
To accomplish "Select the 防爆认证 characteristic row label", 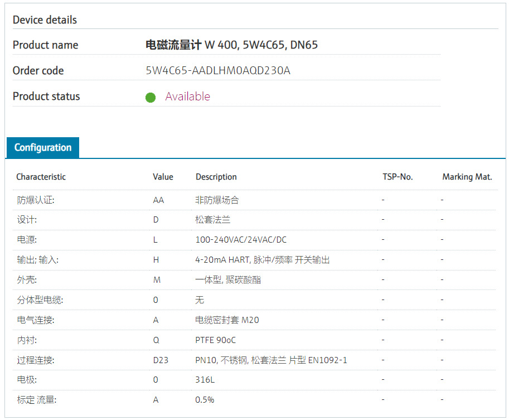I will [36, 200].
